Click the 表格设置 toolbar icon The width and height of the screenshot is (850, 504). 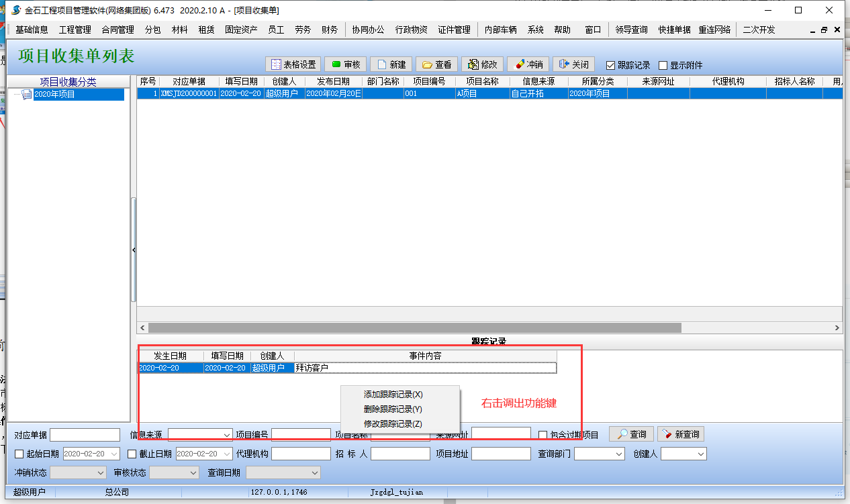pos(293,64)
